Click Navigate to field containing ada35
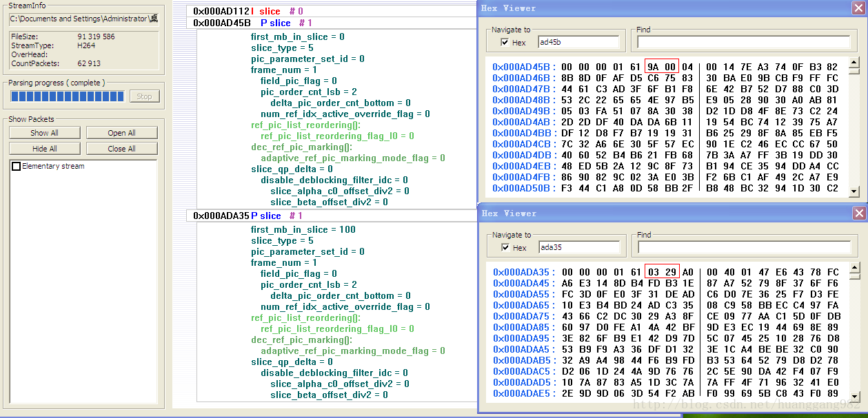Screen dimensions: 868x418 pyautogui.click(x=578, y=247)
